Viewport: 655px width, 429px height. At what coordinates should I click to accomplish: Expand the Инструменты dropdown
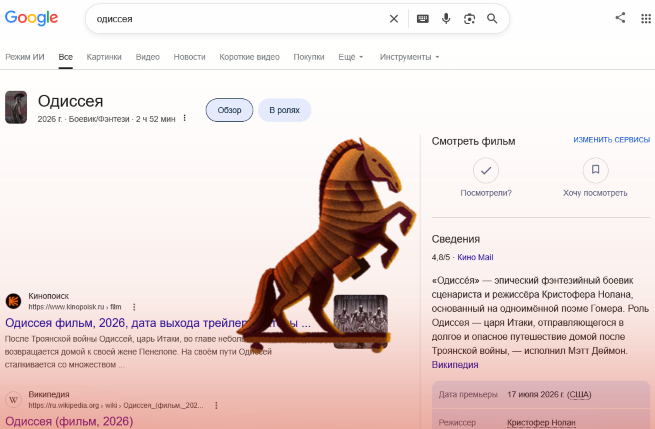pyautogui.click(x=409, y=57)
